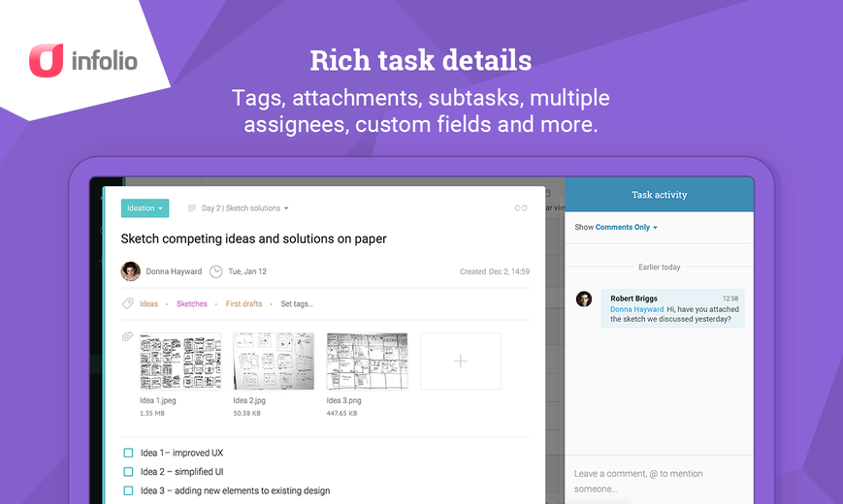Click the copy task link icon
This screenshot has height=504, width=843.
tap(520, 208)
